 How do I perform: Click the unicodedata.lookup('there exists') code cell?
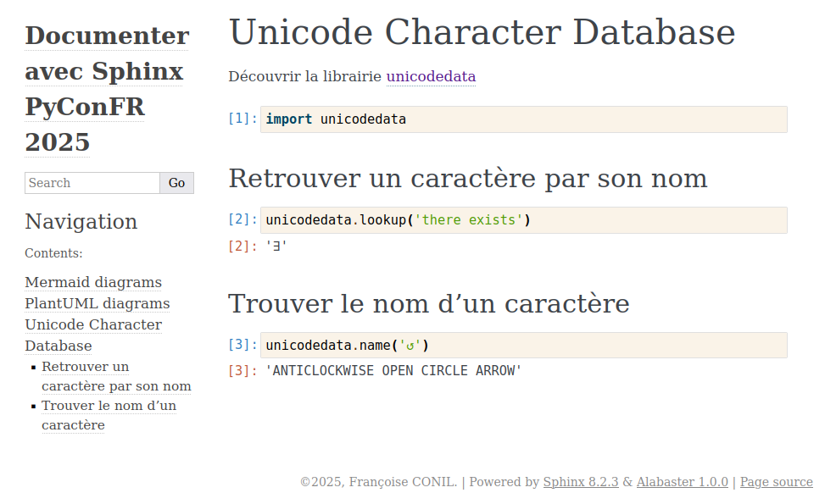[523, 220]
